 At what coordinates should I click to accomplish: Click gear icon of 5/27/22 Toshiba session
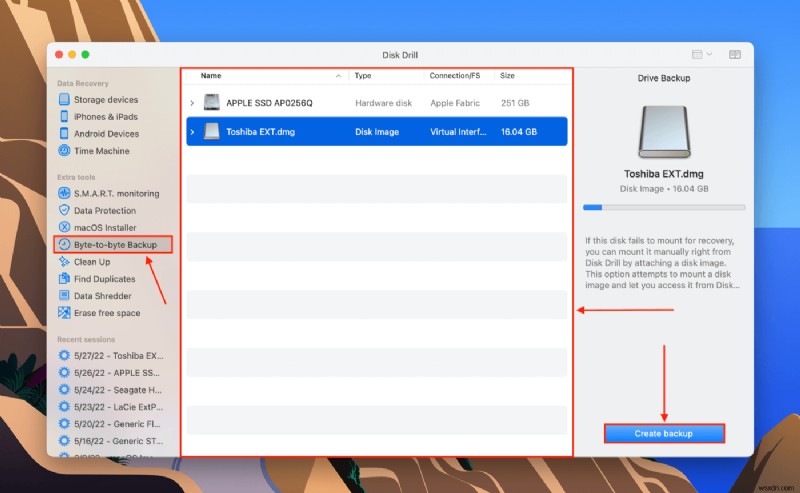pyautogui.click(x=64, y=355)
